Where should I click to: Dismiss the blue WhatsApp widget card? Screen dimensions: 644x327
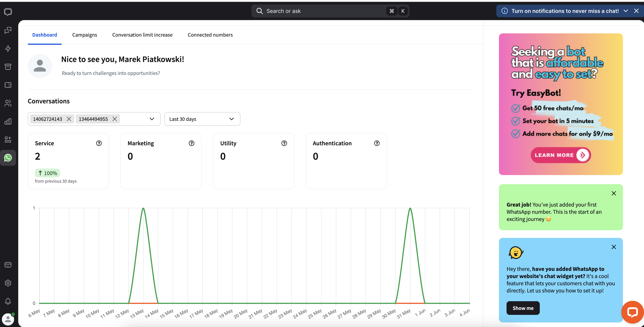point(614,247)
